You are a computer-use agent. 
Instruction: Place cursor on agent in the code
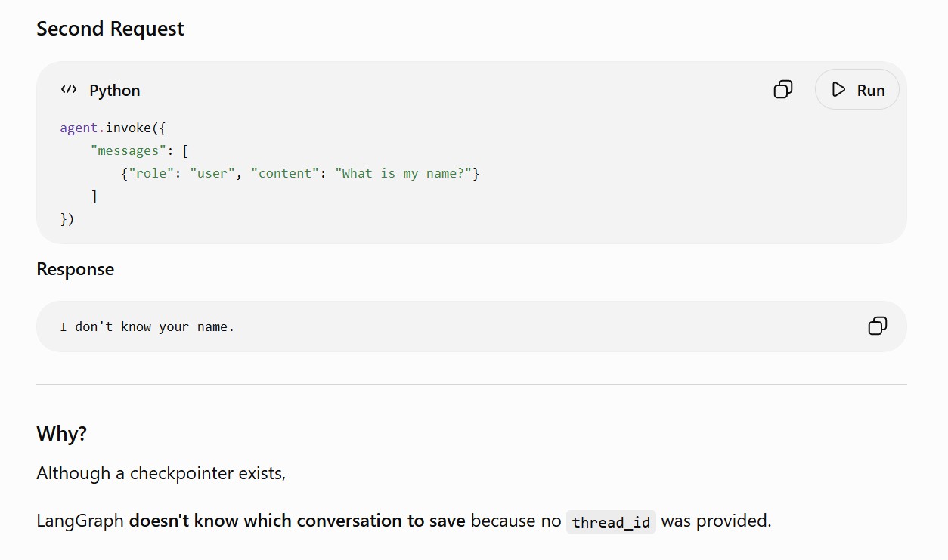(79, 128)
